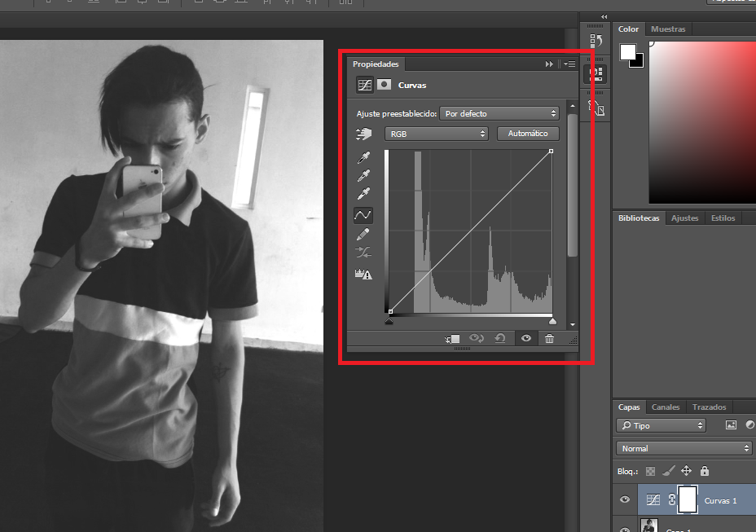756x532 pixels.
Task: Switch to the Bibliotecas tab
Action: click(639, 218)
